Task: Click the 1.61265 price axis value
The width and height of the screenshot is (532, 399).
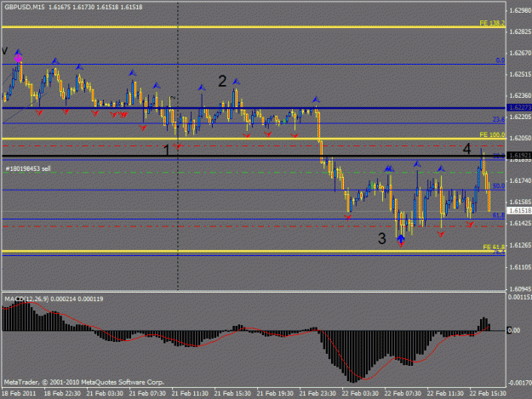Action: coord(520,245)
